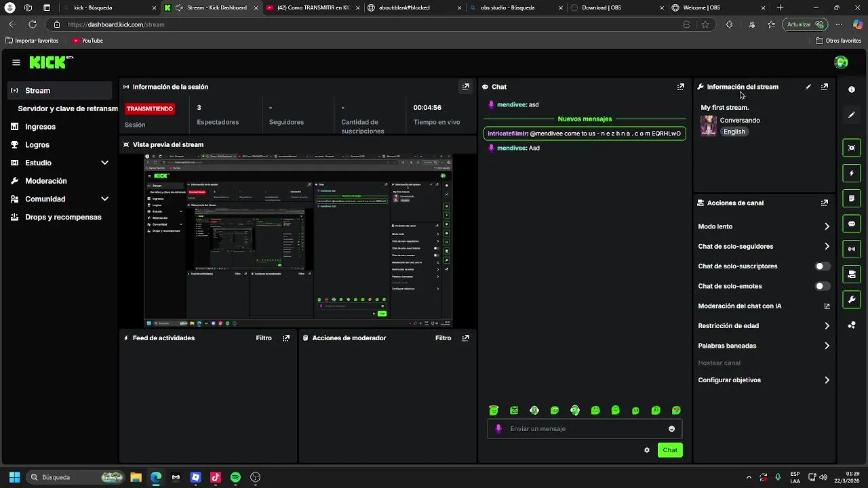Open Filtro in Acciones de moderador
This screenshot has width=868, height=488.
pyautogui.click(x=443, y=338)
